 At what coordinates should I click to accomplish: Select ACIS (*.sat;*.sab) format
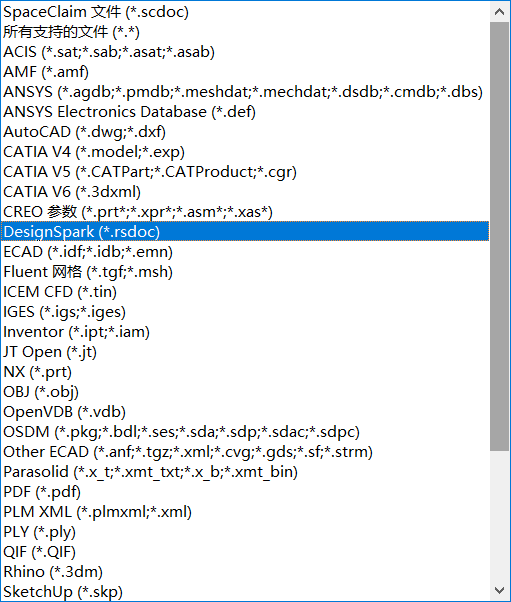point(245,52)
